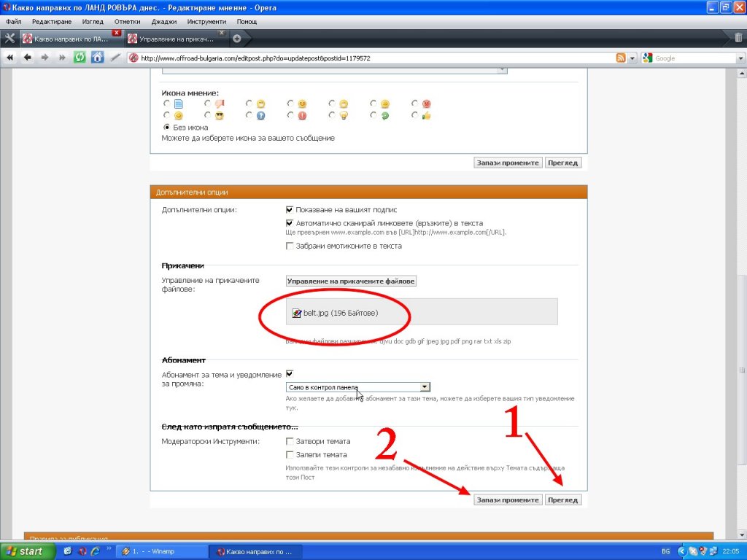Close the 'Какво направих по ЛА' tab
The width and height of the screenshot is (747, 560).
click(x=116, y=32)
